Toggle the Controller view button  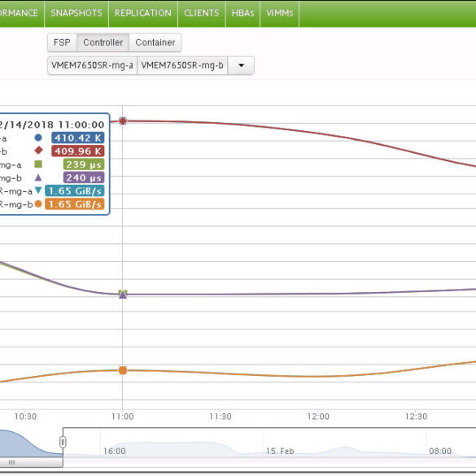[x=103, y=42]
